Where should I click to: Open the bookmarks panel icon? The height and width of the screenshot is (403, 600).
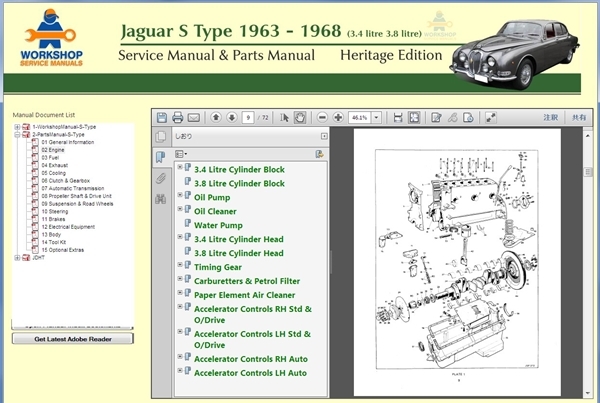[161, 157]
